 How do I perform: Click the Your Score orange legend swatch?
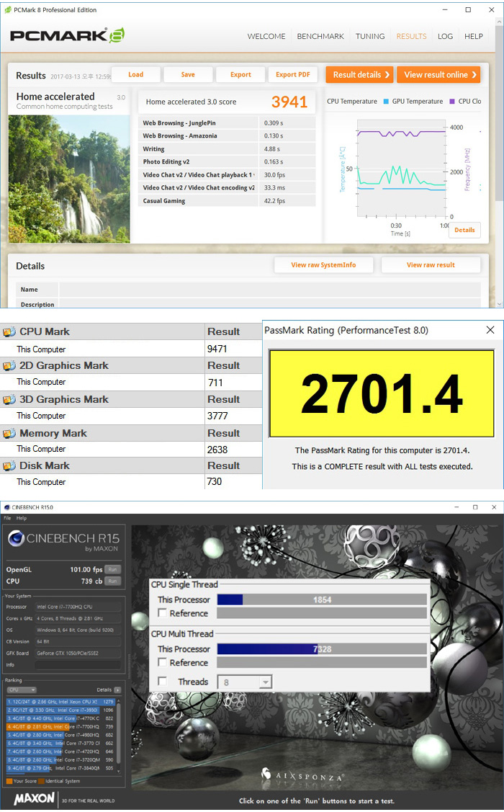9,781
